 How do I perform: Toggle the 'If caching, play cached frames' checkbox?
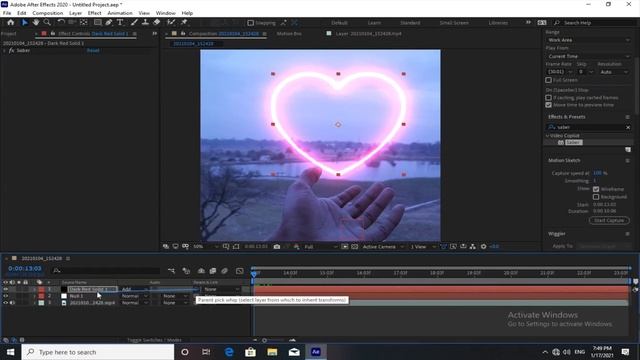click(549, 98)
